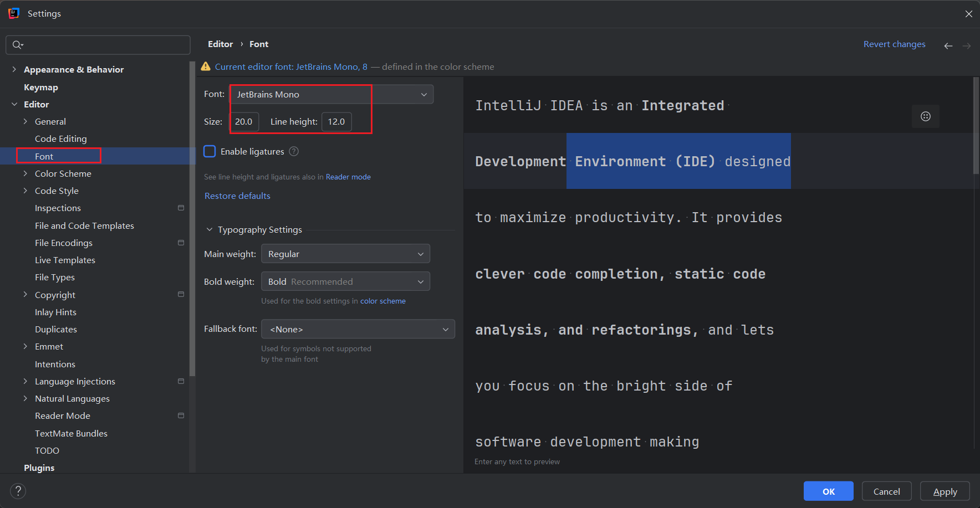Click Editor breadcrumb in header

pos(221,44)
